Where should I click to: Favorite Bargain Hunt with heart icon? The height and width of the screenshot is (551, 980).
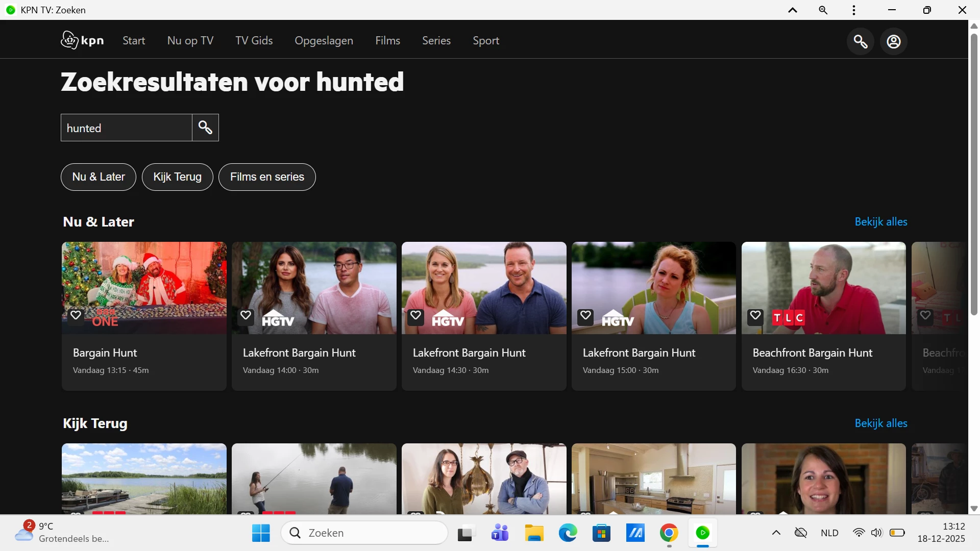[x=76, y=315]
